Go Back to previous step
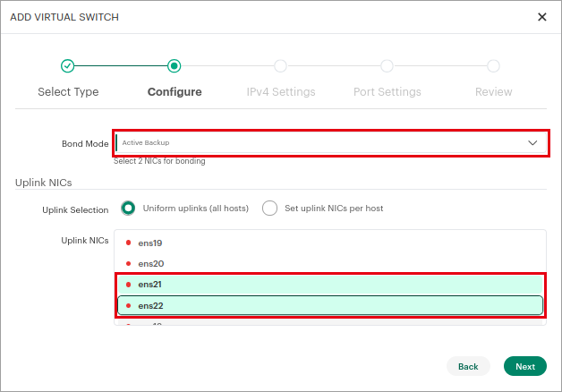 (x=468, y=366)
